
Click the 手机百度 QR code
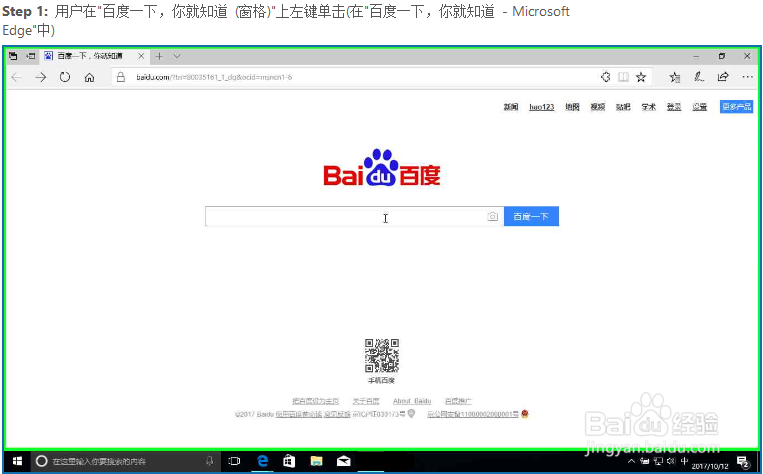point(382,356)
